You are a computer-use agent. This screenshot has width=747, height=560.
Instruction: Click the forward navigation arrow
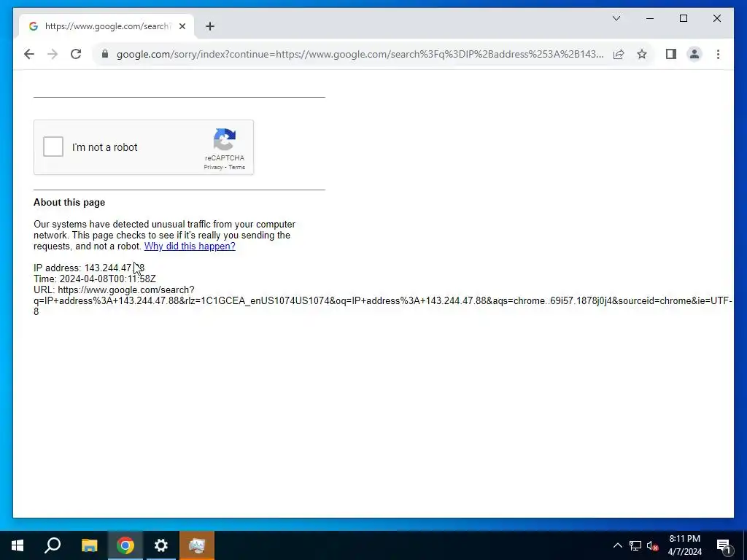tap(53, 54)
